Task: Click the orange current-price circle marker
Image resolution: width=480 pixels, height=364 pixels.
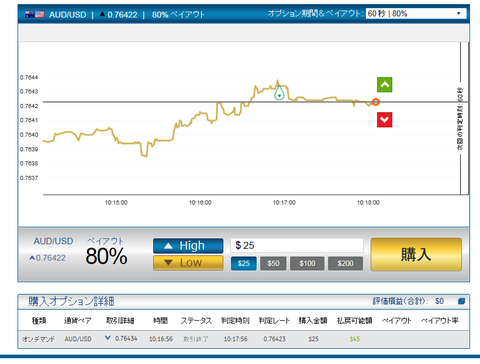Action: coord(376,102)
